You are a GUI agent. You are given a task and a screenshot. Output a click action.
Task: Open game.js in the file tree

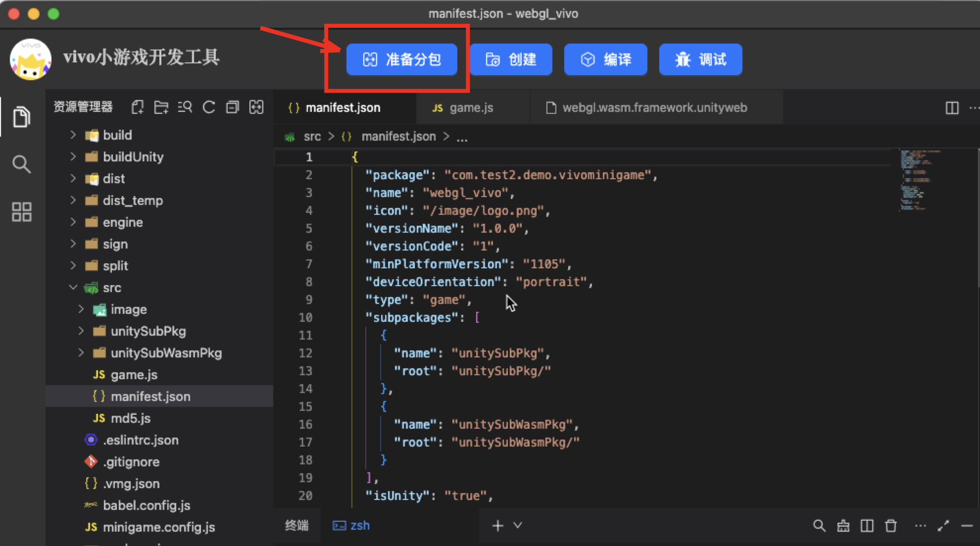pos(159,374)
